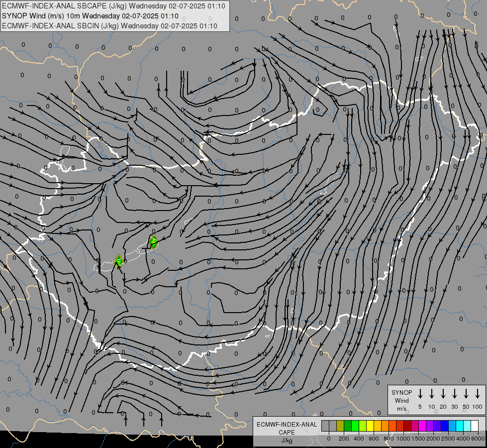The width and height of the screenshot is (487, 448).
Task: Click the 'SYNOP' legend label
Action: 401,393
